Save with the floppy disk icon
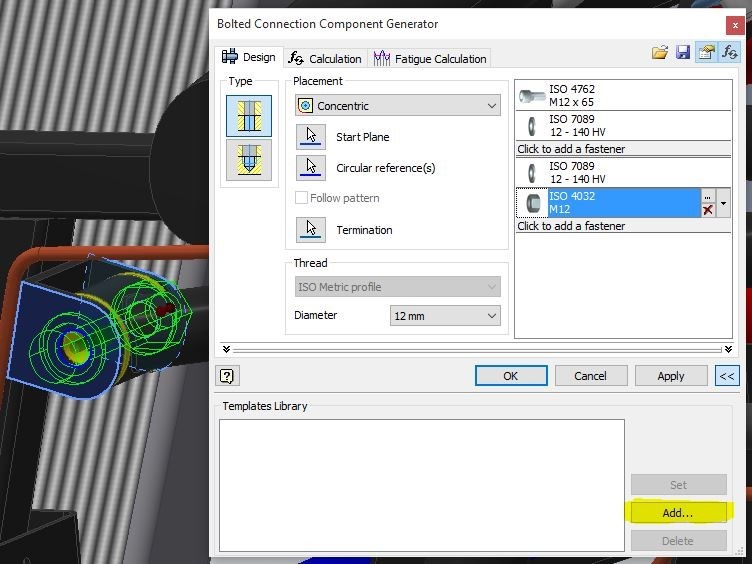The image size is (752, 564). [682, 52]
